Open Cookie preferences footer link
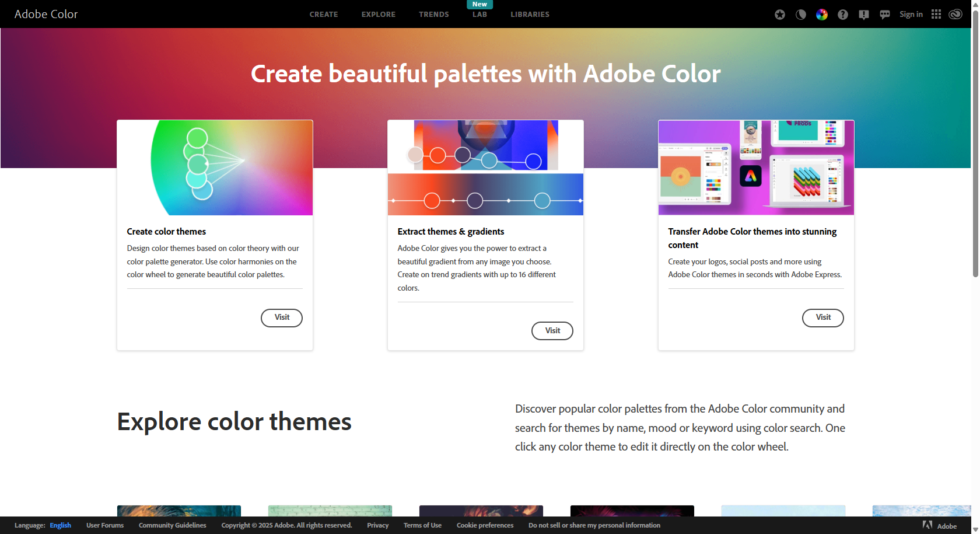Viewport: 980px width, 534px height. pyautogui.click(x=485, y=525)
